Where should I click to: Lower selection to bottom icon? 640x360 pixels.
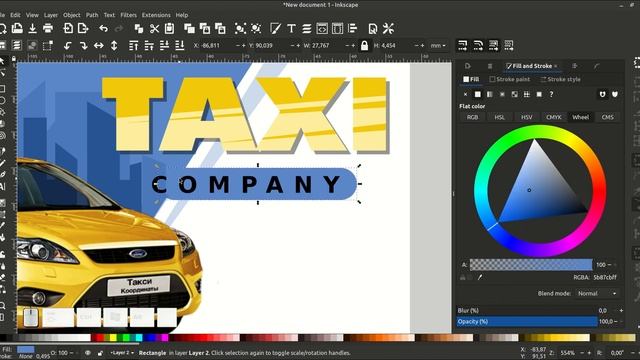click(x=180, y=45)
